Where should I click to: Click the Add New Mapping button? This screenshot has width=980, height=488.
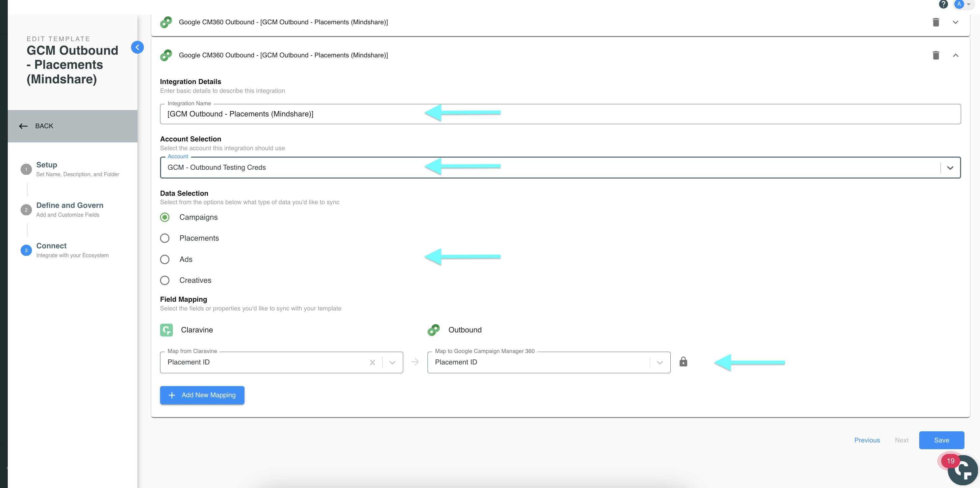tap(202, 395)
